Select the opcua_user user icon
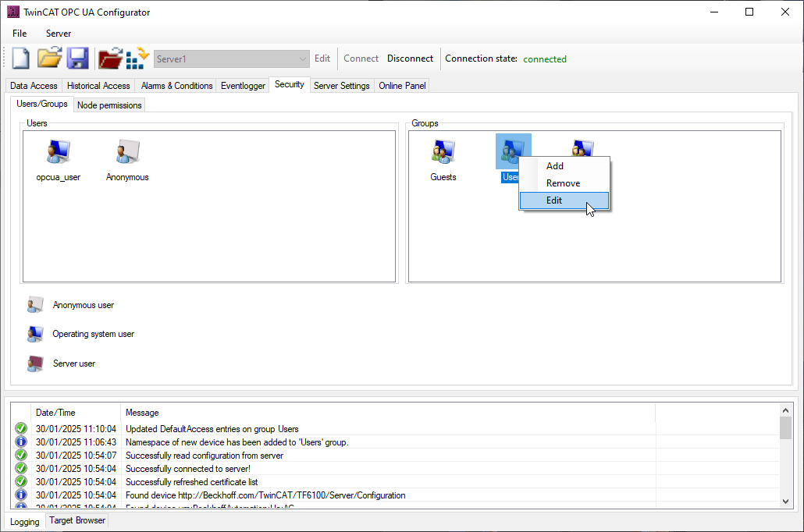The image size is (804, 532). click(x=58, y=152)
